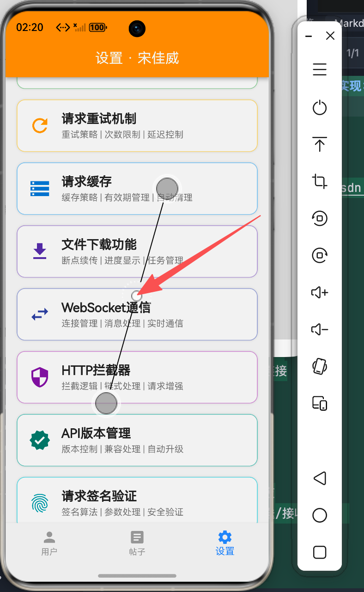The width and height of the screenshot is (364, 592).
Task: Click the shake device icon in sidebar
Action: click(x=320, y=366)
